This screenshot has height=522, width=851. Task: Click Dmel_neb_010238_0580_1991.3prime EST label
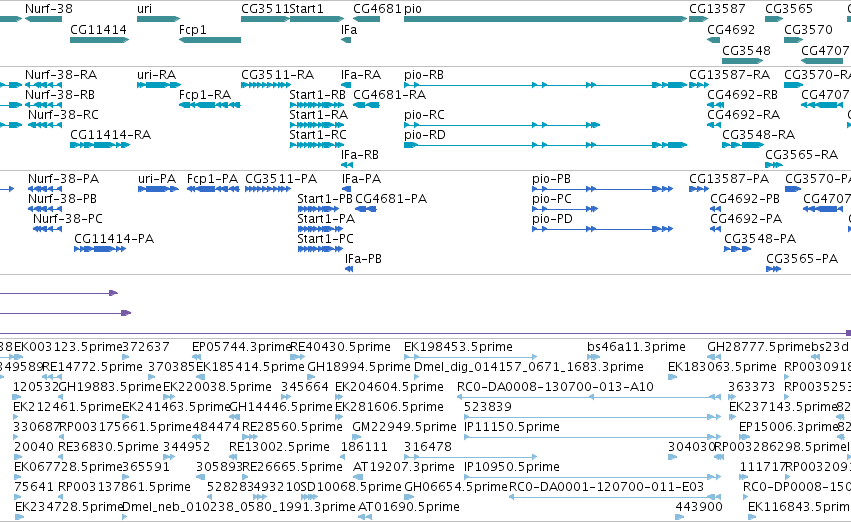click(x=239, y=507)
